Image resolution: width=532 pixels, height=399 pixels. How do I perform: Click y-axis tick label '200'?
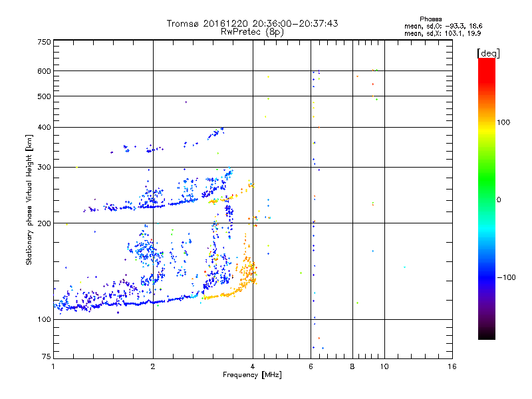[44, 223]
